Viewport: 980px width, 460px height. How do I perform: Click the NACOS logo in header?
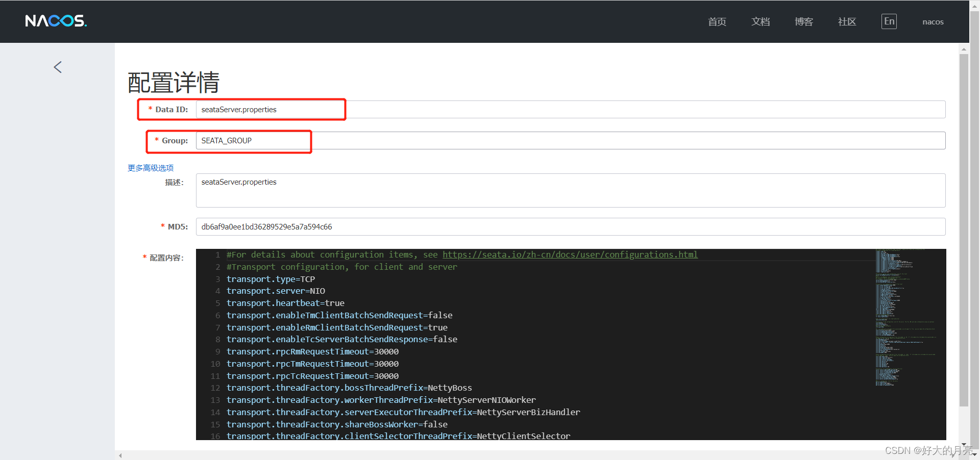56,21
